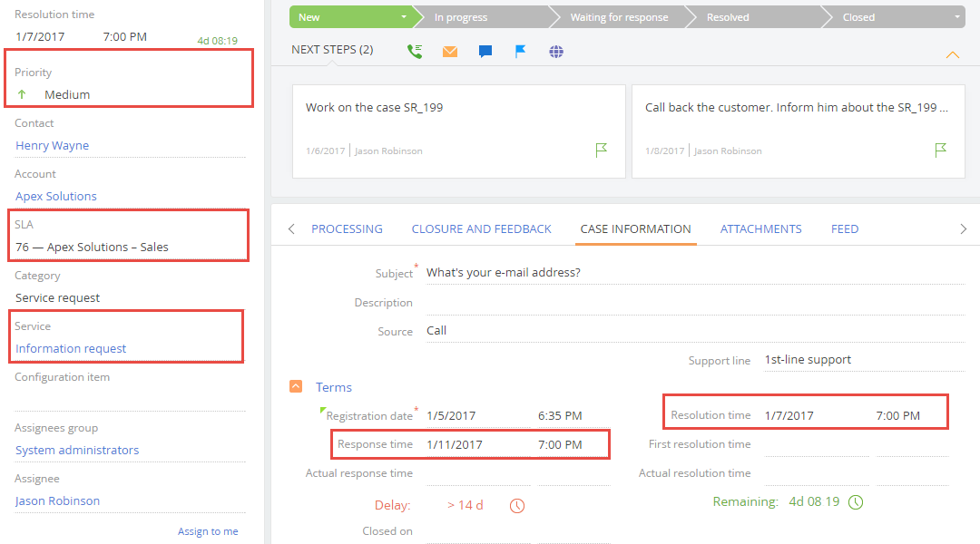Screen dimensions: 980x544
Task: Flag the 'Work on the case SR_199' task
Action: point(601,151)
